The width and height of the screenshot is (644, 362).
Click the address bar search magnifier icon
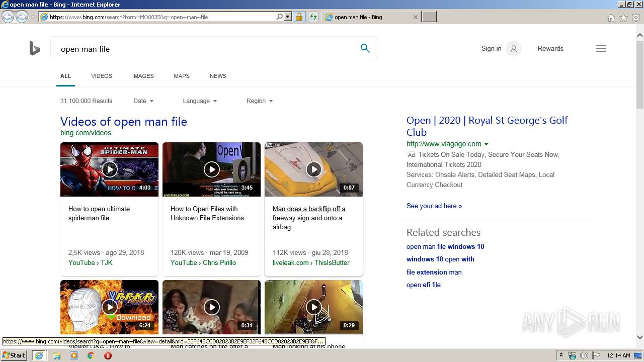pyautogui.click(x=280, y=17)
